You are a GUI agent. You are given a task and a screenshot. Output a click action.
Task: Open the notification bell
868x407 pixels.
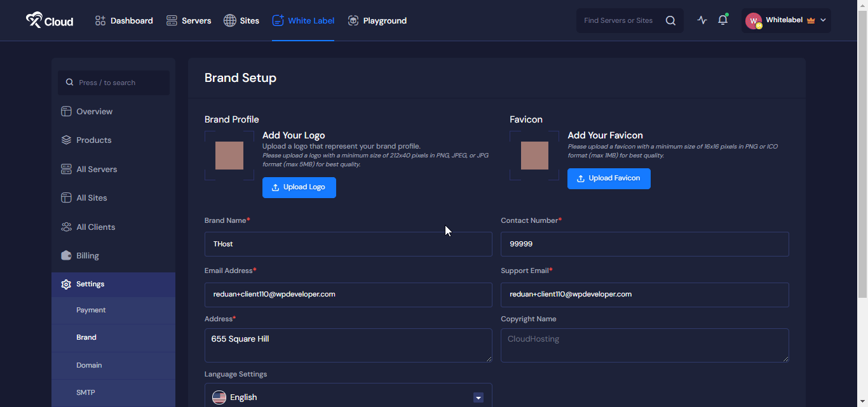(x=722, y=20)
